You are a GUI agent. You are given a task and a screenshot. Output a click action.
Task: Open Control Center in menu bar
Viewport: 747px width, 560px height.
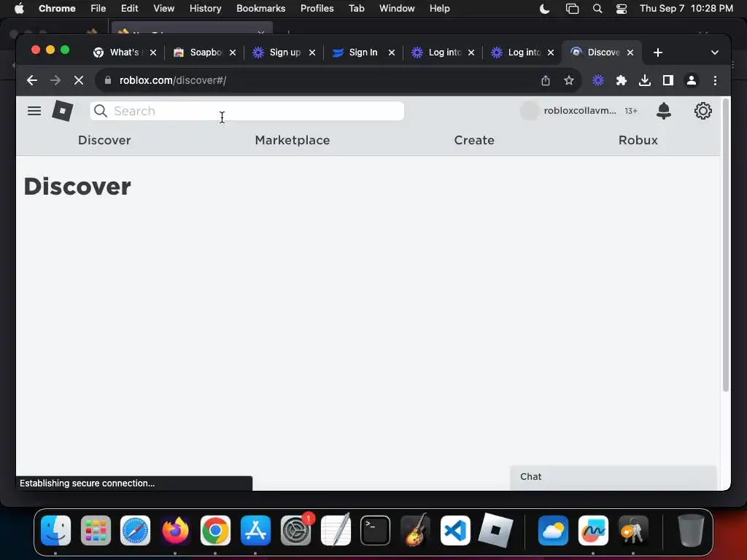coord(622,9)
